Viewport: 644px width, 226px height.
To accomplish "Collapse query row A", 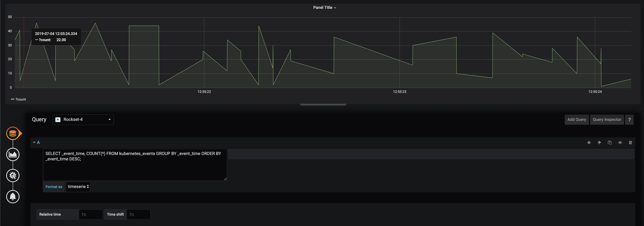I will tap(34, 142).
